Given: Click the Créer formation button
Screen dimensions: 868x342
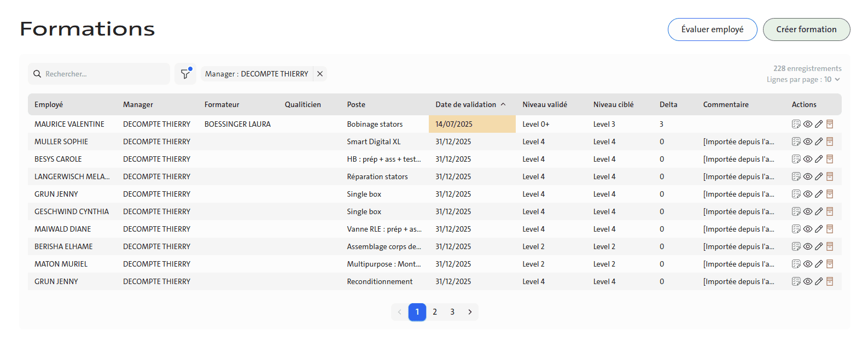Looking at the screenshot, I should pyautogui.click(x=806, y=30).
